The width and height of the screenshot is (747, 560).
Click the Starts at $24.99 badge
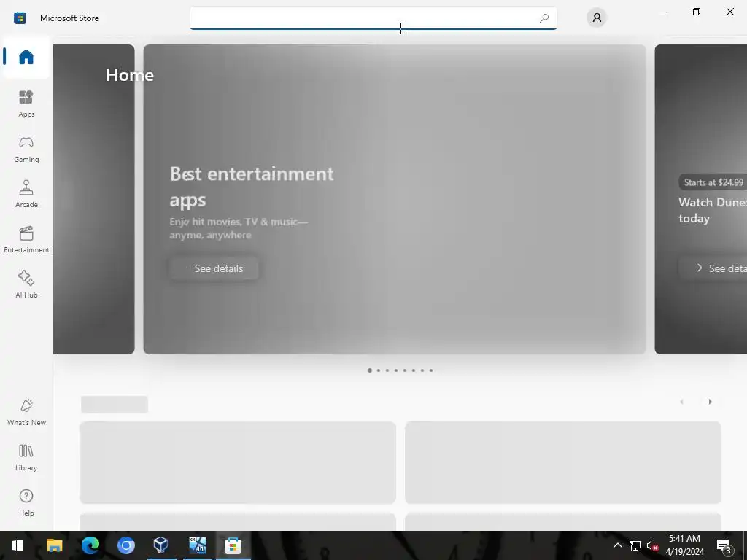tap(713, 182)
